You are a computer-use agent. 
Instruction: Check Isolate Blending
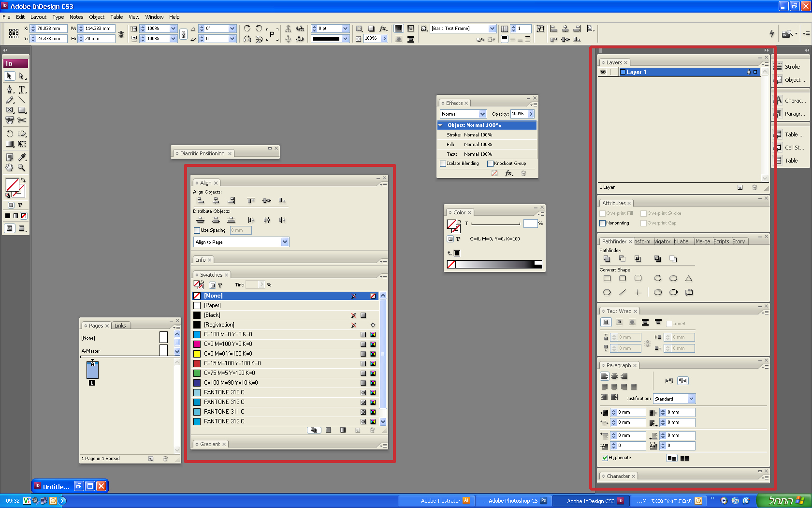click(443, 164)
